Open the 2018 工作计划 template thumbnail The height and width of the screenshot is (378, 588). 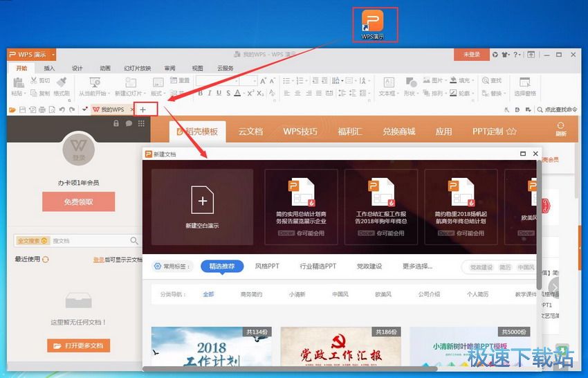212,348
